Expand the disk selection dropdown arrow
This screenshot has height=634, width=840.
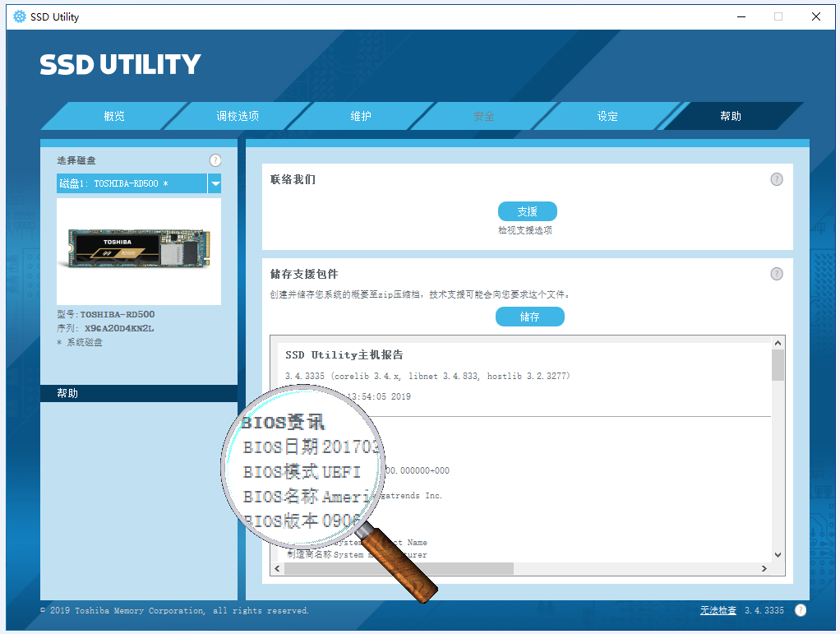[215, 183]
